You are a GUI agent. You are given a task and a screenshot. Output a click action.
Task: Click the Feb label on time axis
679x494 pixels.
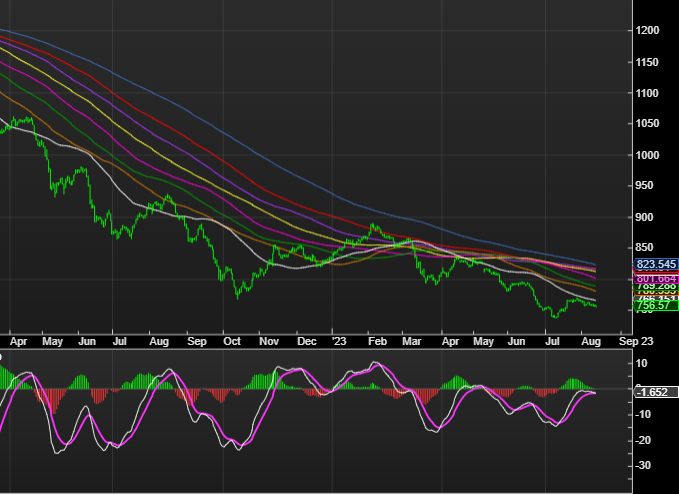tap(377, 342)
